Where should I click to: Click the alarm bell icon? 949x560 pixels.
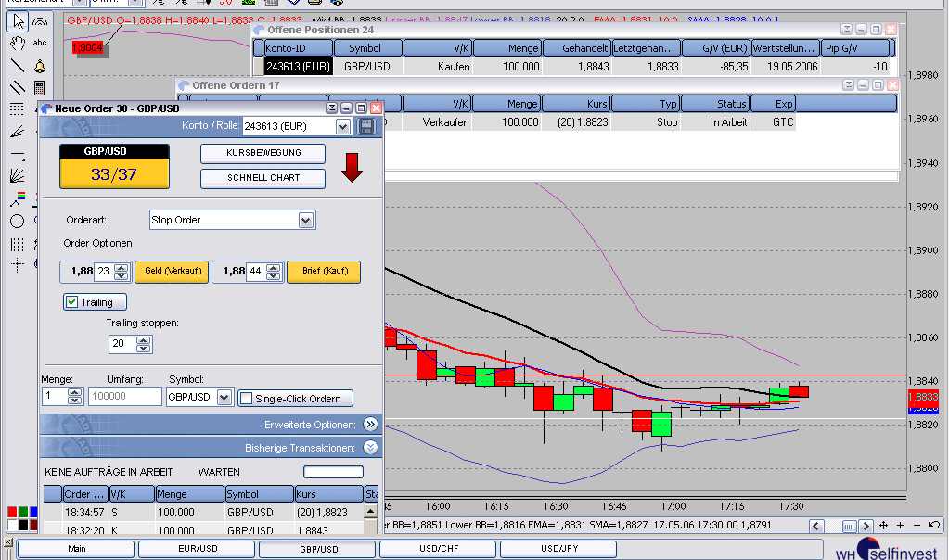[x=40, y=66]
